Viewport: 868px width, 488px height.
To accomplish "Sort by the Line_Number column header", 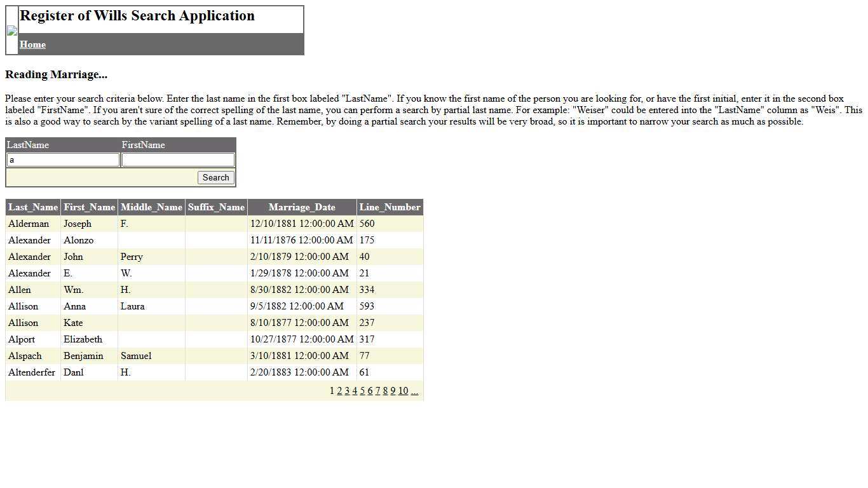I will 390,207.
